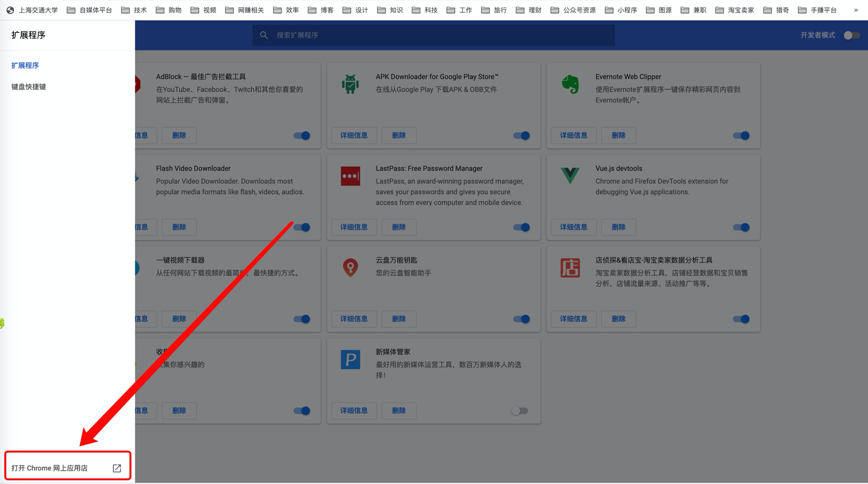868x484 pixels.
Task: Open the 购物 bookmark folder
Action: [x=168, y=10]
